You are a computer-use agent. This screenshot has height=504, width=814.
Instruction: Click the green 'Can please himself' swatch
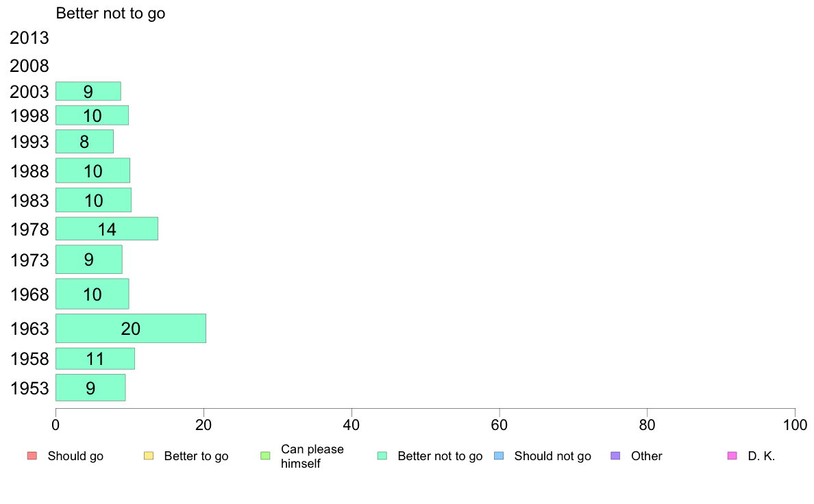click(x=265, y=456)
